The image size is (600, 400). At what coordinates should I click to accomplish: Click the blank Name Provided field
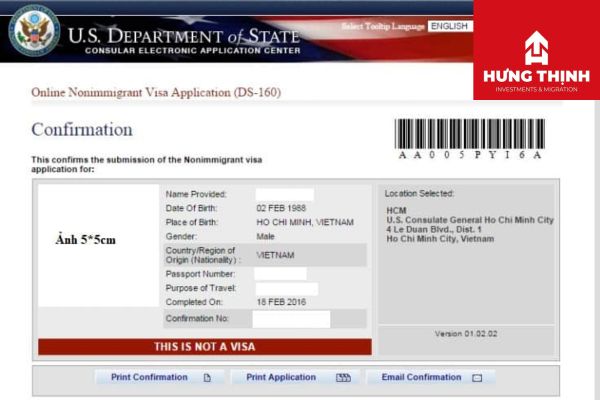coord(285,194)
